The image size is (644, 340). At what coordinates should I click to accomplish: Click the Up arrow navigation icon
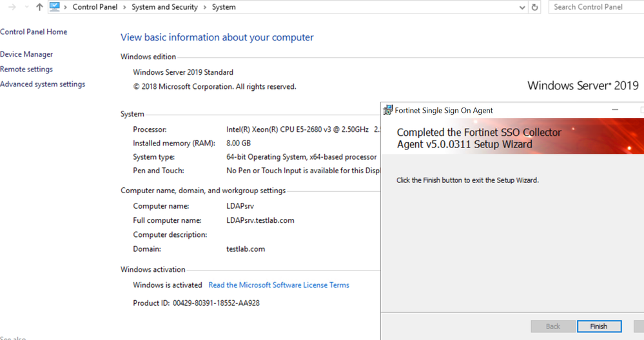point(40,7)
